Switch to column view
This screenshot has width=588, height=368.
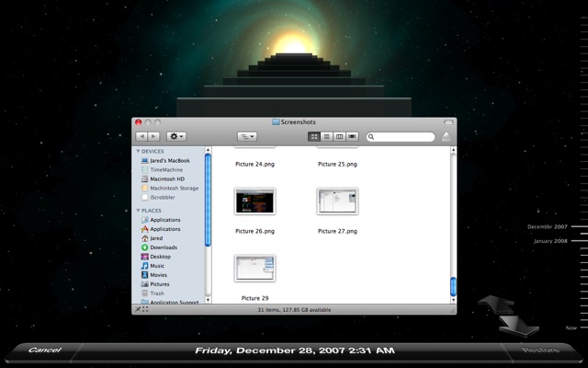pyautogui.click(x=339, y=137)
